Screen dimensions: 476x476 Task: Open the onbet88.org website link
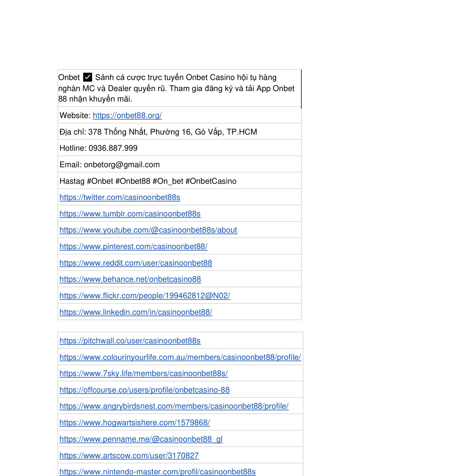click(x=127, y=116)
